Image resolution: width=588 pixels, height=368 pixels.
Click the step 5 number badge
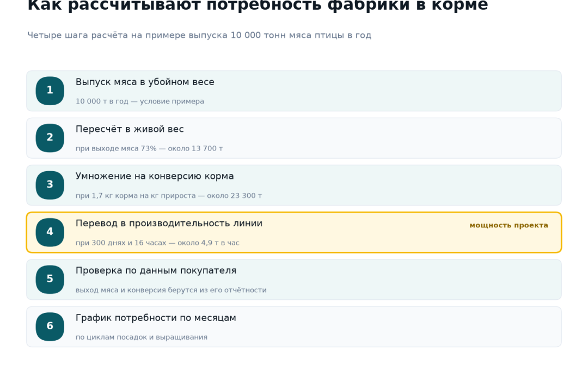tap(50, 279)
